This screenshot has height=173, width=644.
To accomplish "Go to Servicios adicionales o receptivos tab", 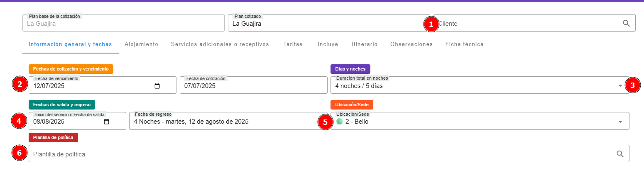I will tap(220, 44).
